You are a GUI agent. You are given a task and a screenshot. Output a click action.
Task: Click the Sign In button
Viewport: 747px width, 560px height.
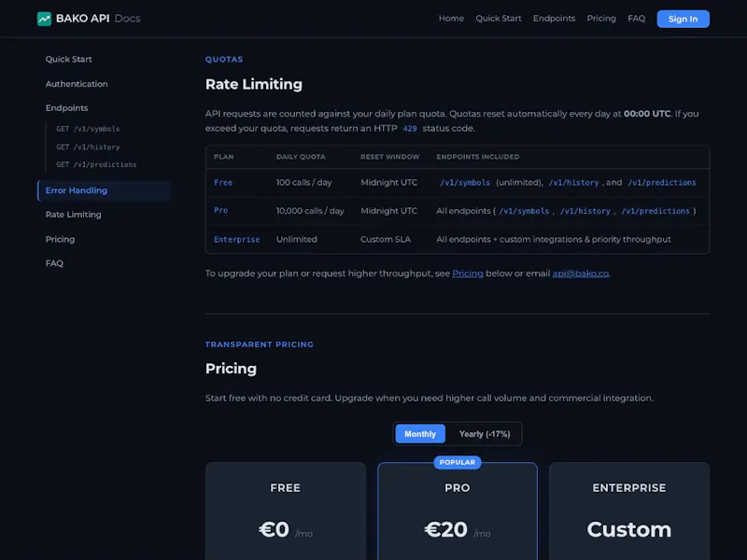point(683,19)
